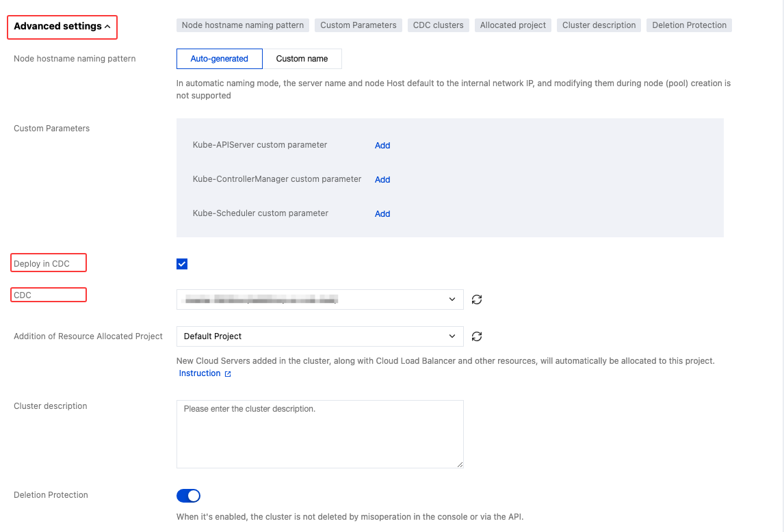Add a Kube-ControllerManager custom parameter
Screen dimensions: 784x532
pyautogui.click(x=382, y=180)
